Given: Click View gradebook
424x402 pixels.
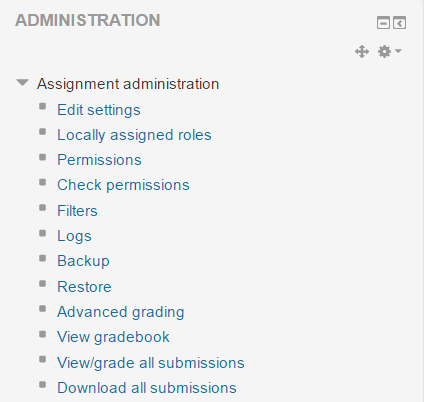Looking at the screenshot, I should tap(113, 337).
